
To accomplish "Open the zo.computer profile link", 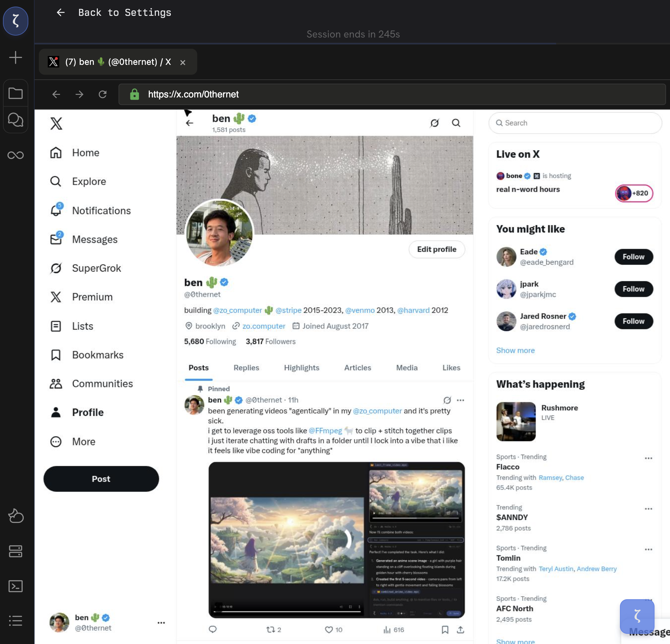I will tap(264, 326).
